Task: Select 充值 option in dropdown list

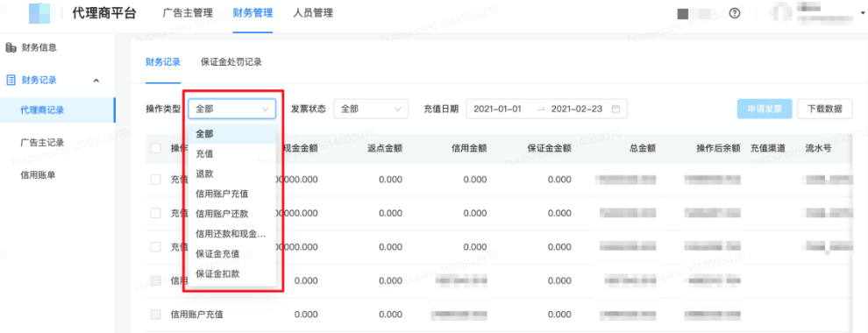Action: pyautogui.click(x=232, y=153)
